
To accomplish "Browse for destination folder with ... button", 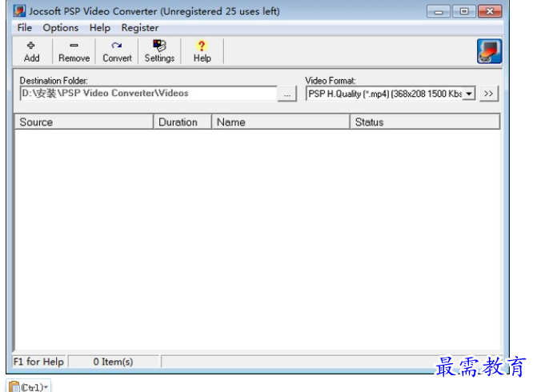I will click(287, 94).
